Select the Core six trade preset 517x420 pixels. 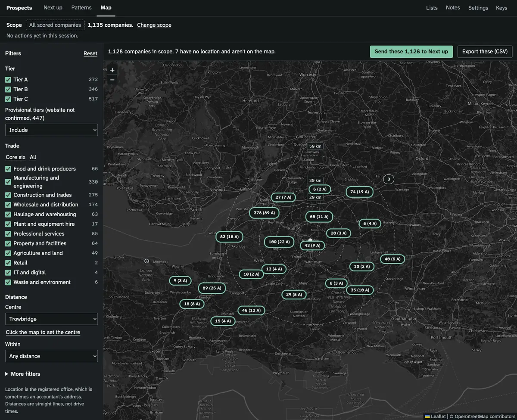click(16, 157)
